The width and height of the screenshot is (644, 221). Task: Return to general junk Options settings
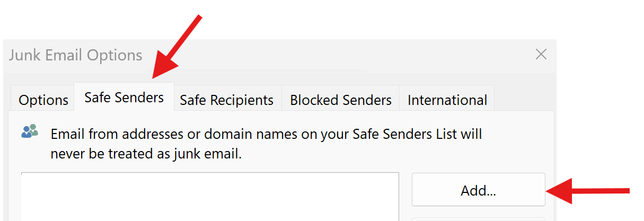click(x=43, y=100)
